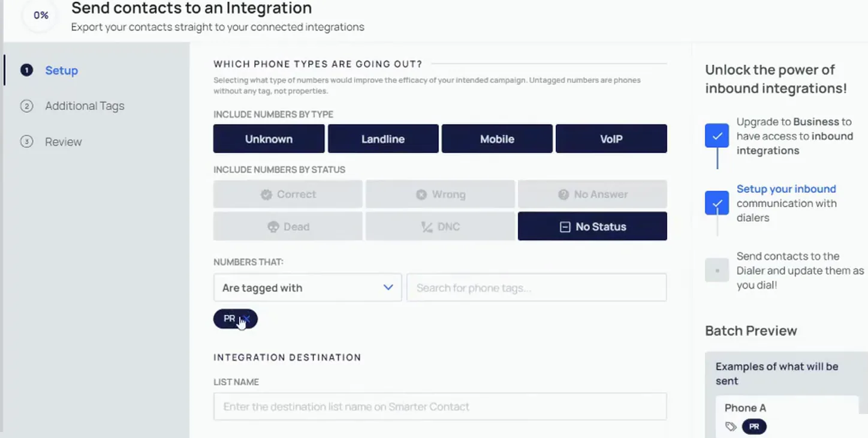Open the 'Are tagged with' dropdown
The image size is (868, 438).
(x=308, y=287)
